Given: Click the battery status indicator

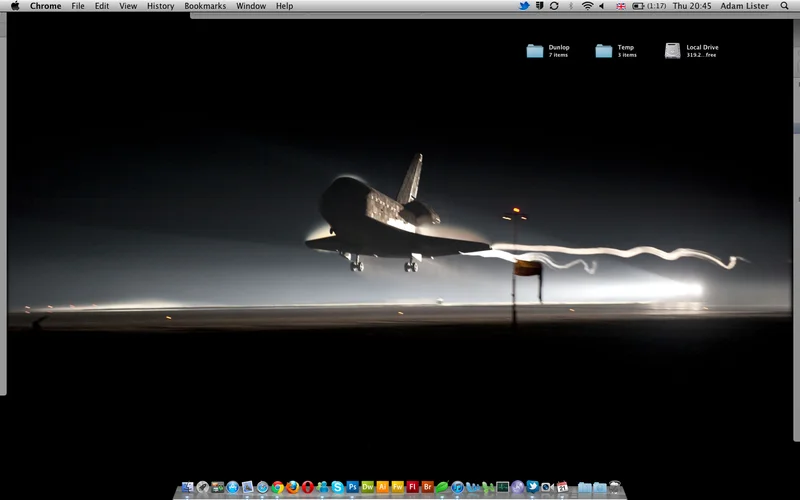Looking at the screenshot, I should pyautogui.click(x=649, y=6).
